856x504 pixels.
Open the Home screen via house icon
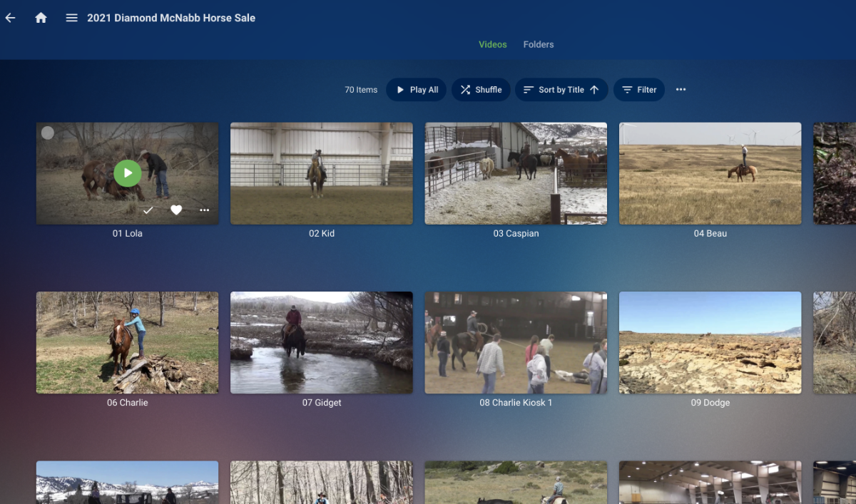pyautogui.click(x=41, y=18)
